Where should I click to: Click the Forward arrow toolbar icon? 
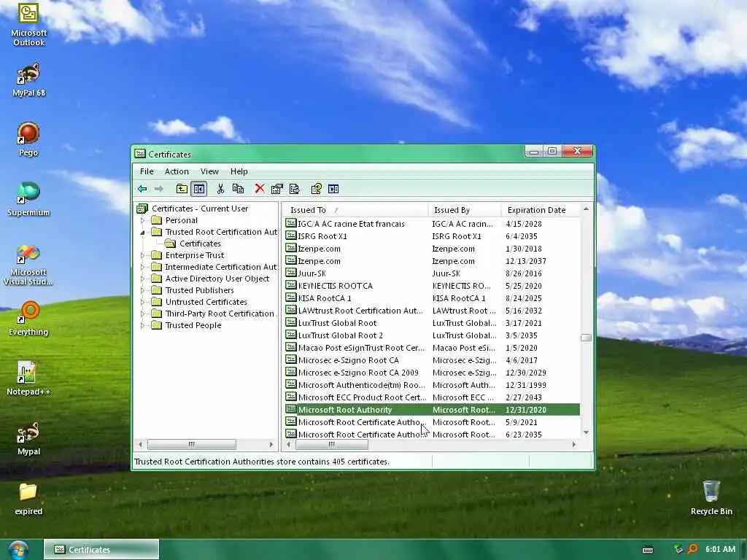[159, 189]
